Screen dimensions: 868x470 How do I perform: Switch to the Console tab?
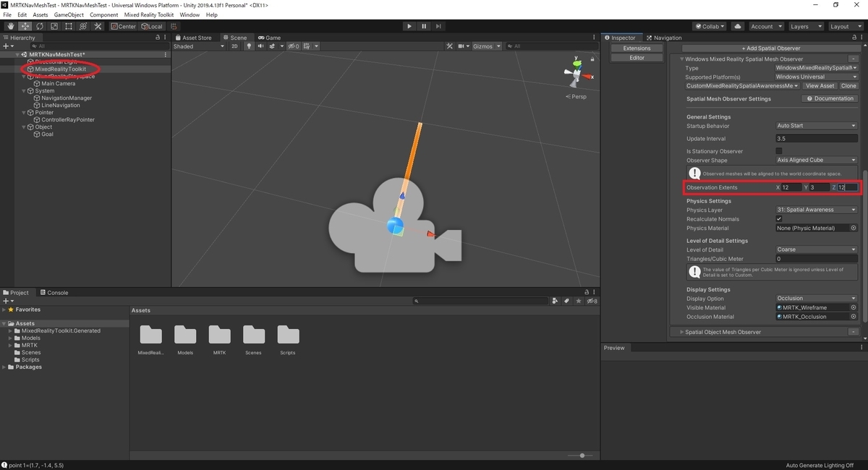54,293
